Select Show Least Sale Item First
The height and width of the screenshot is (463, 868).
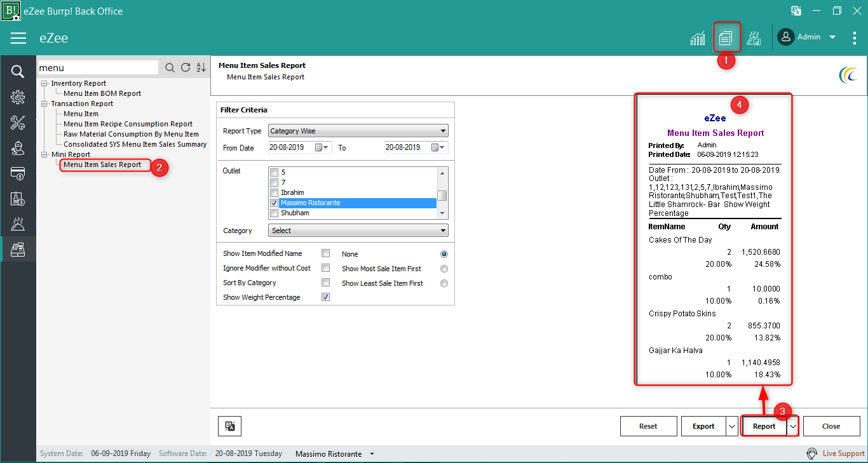(x=444, y=283)
